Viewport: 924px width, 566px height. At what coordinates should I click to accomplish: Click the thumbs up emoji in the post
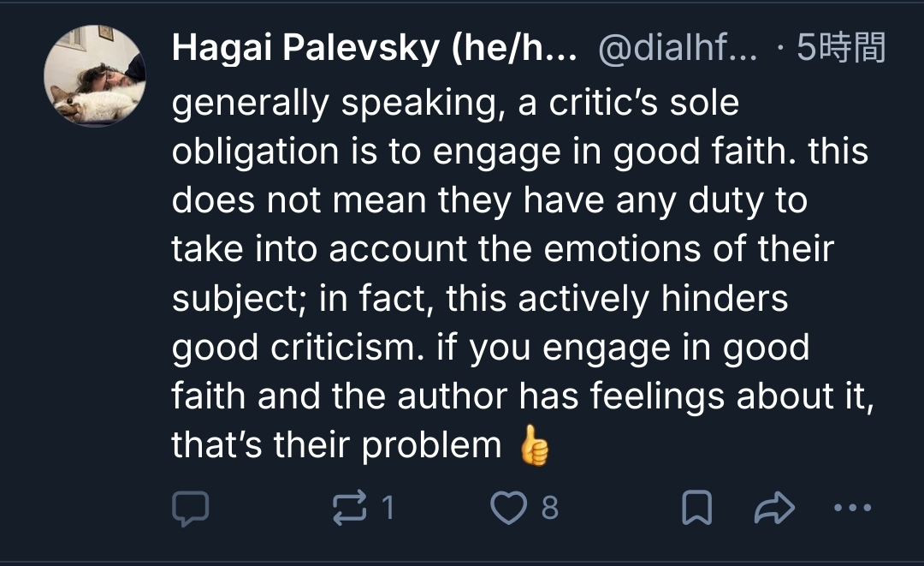point(534,446)
